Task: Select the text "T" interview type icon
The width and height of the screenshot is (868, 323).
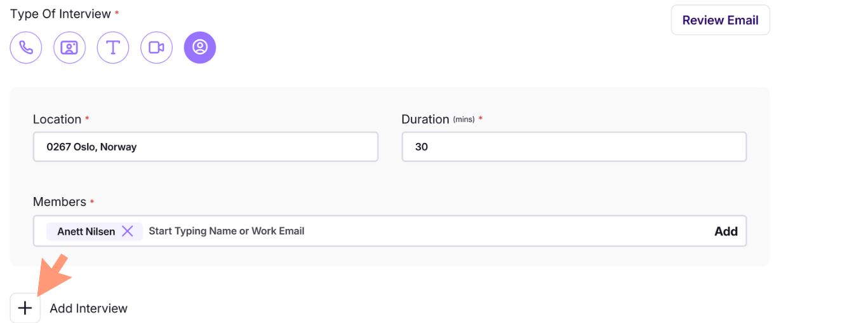Action: tap(113, 48)
